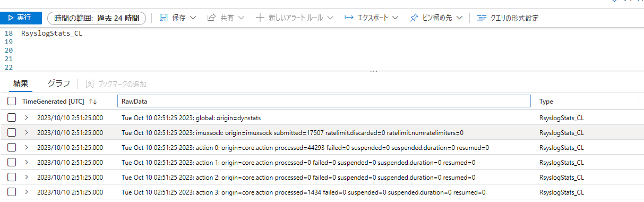Viewport: 644px width, 202px height.
Task: Click the plus icon for 新しいアラート ルール
Action: click(x=260, y=18)
